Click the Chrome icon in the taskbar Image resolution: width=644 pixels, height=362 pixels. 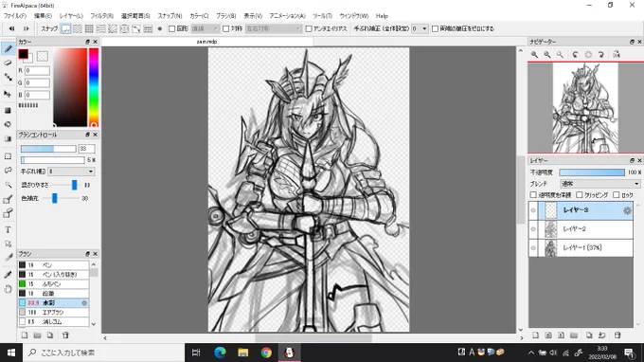pos(266,353)
